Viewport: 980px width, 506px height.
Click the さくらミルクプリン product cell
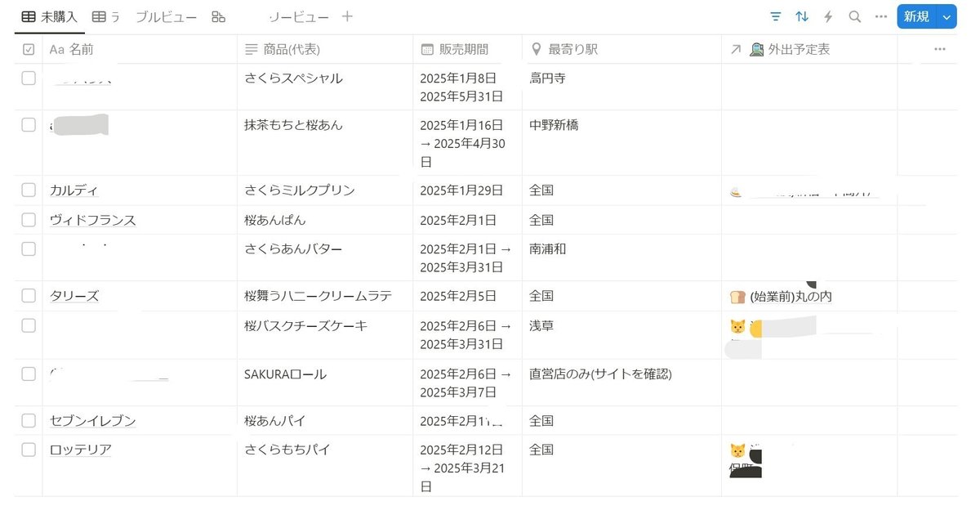coord(324,190)
